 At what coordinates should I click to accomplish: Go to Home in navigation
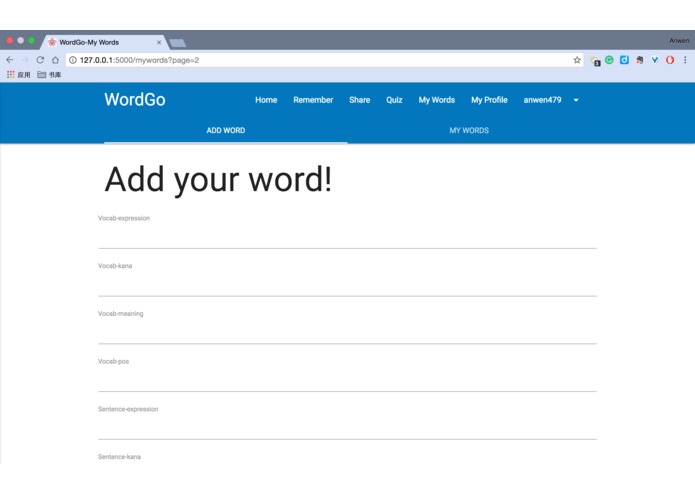click(x=266, y=100)
